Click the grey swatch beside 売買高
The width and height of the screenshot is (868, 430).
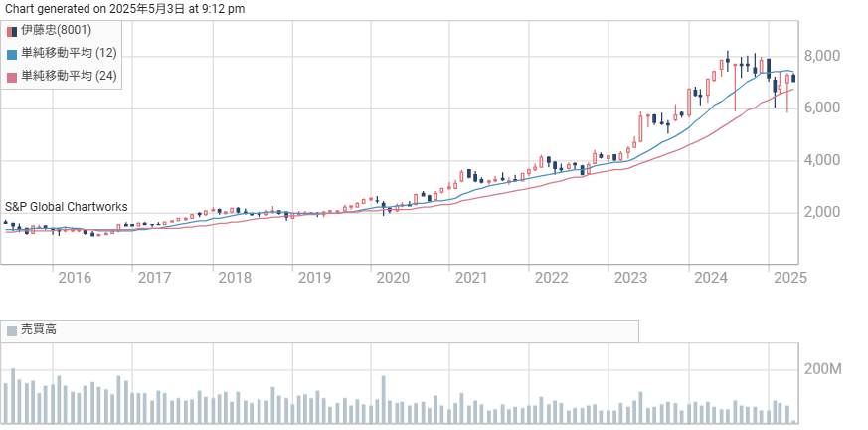12,331
